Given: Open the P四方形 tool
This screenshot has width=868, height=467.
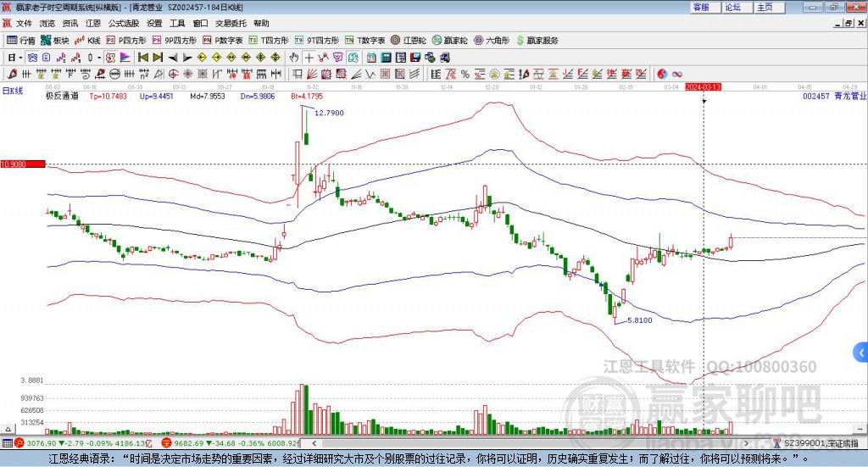Looking at the screenshot, I should [x=126, y=41].
